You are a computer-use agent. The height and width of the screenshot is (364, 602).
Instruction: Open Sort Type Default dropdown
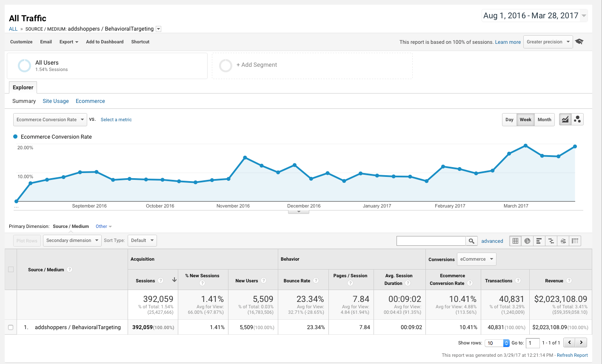point(142,240)
